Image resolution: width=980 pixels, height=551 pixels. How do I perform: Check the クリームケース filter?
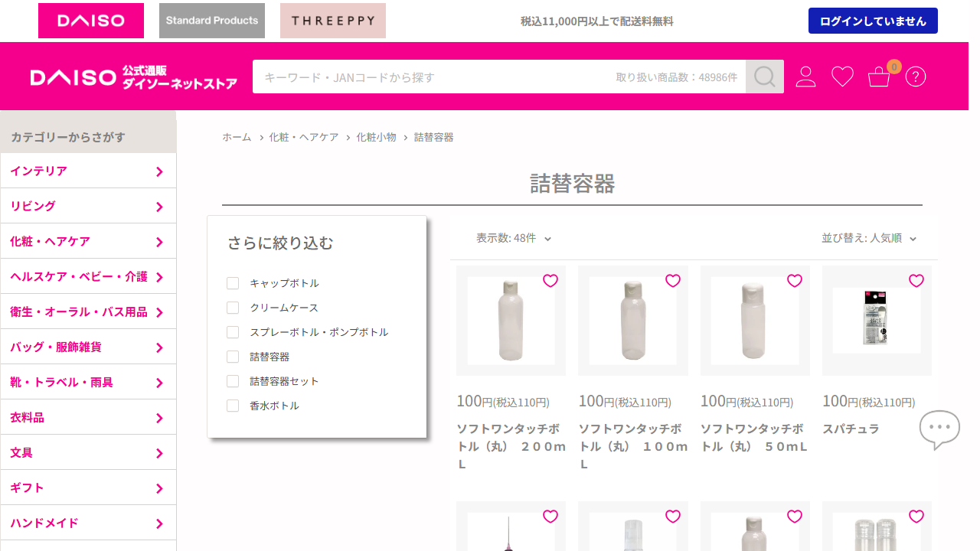(x=233, y=308)
